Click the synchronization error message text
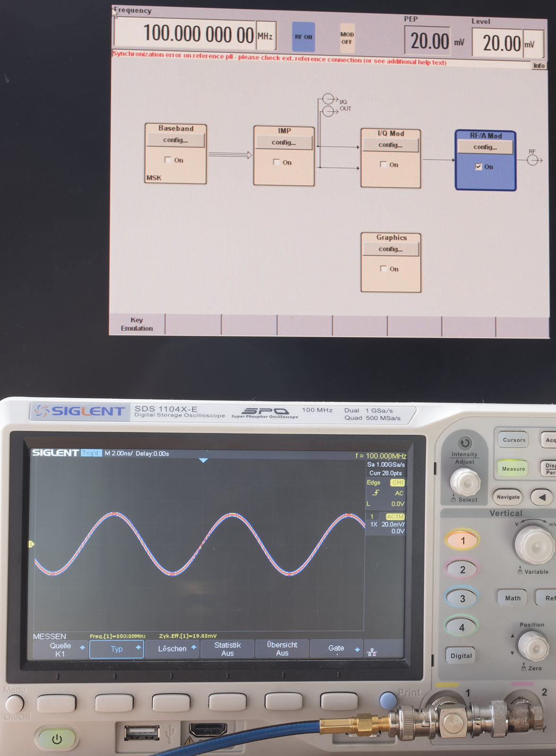This screenshot has height=756, width=556. (x=279, y=58)
